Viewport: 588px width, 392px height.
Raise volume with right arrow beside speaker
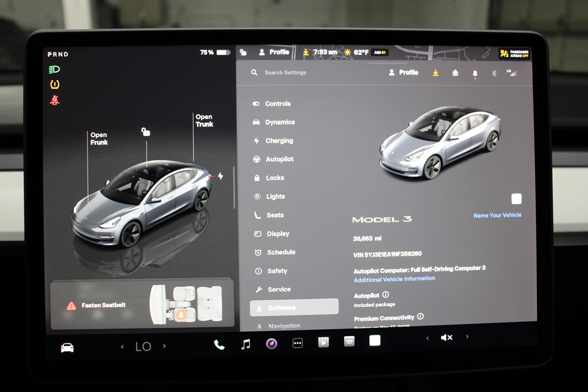coord(467,337)
